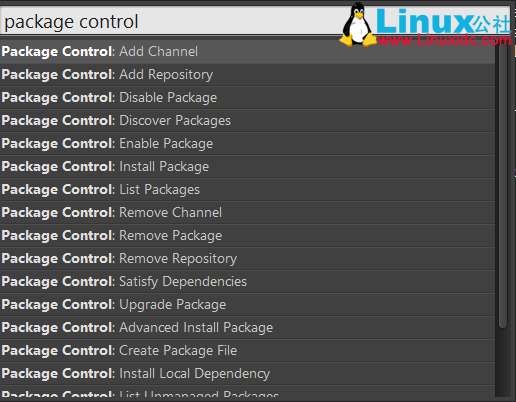The image size is (516, 402).
Task: Open Package Control: Discover Packages
Action: pos(247,121)
